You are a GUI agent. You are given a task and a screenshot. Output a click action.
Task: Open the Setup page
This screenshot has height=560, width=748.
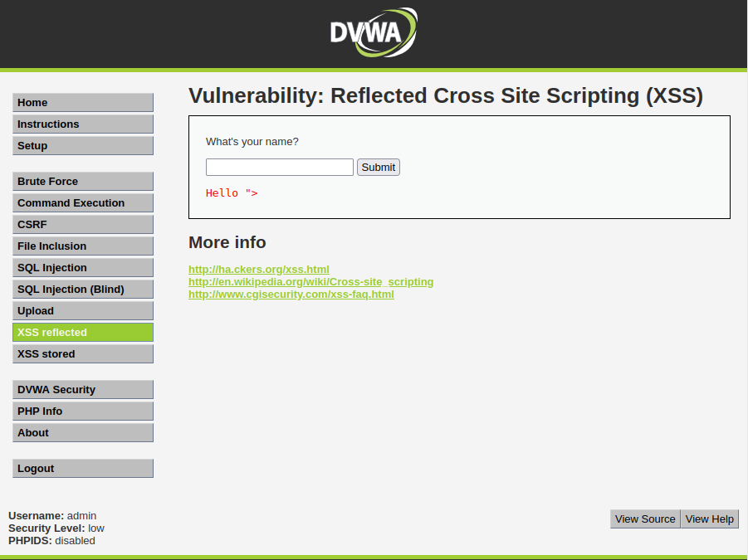coord(83,145)
